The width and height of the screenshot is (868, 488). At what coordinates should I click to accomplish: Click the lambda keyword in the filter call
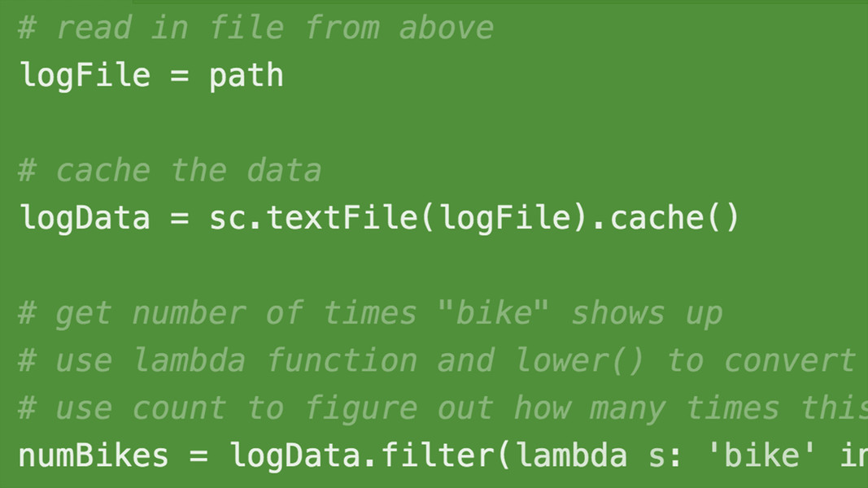click(571, 455)
